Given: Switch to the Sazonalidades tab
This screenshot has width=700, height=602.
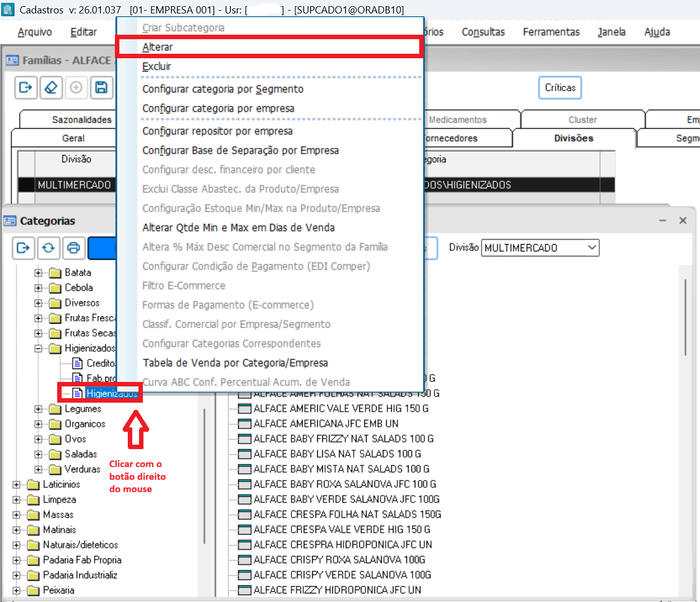Looking at the screenshot, I should click(82, 120).
